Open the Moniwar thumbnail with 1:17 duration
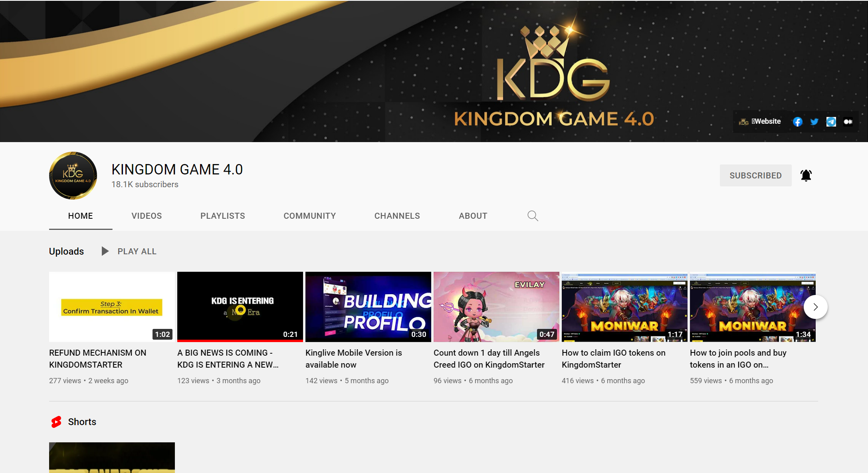The image size is (868, 473). pyautogui.click(x=624, y=307)
